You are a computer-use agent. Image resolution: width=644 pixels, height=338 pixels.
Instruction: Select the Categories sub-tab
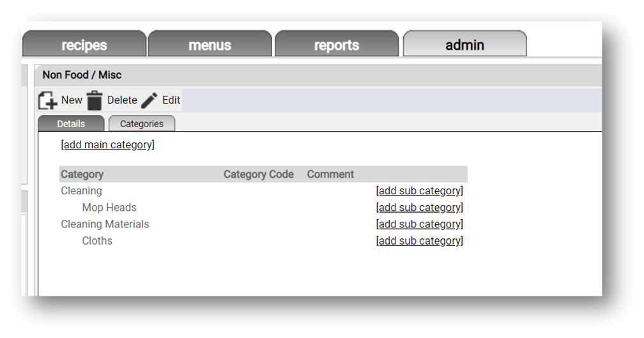click(x=142, y=123)
